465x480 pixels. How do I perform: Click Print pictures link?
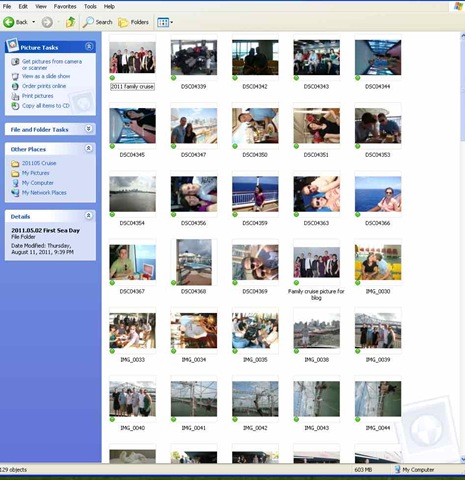click(38, 96)
